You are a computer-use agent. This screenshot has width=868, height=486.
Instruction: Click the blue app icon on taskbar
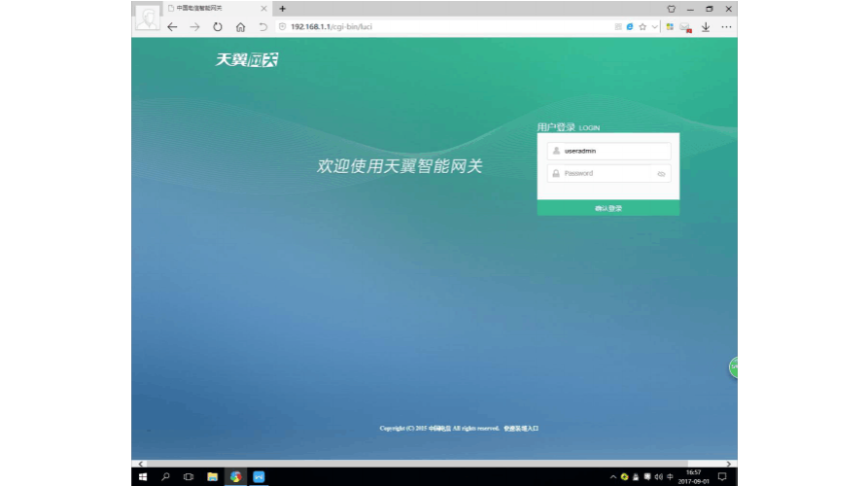(260, 476)
